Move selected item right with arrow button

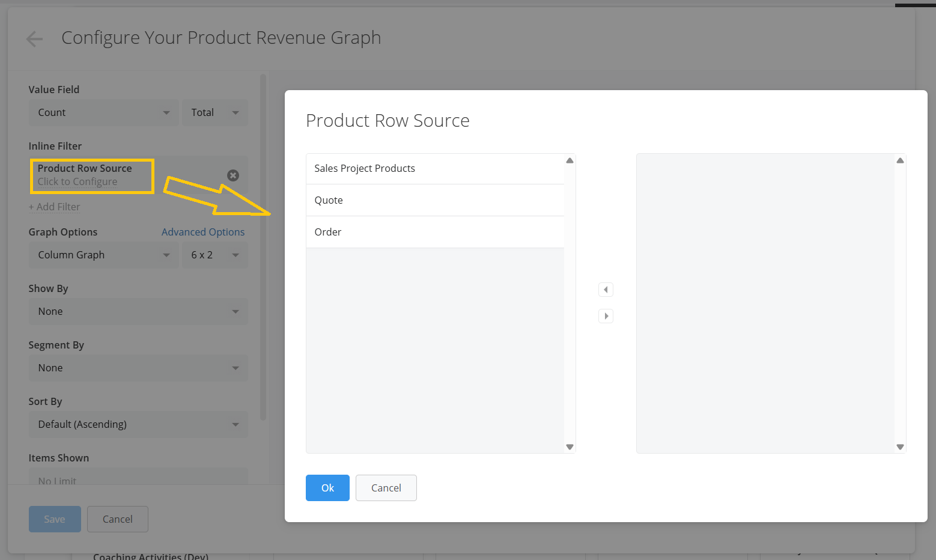tap(606, 316)
